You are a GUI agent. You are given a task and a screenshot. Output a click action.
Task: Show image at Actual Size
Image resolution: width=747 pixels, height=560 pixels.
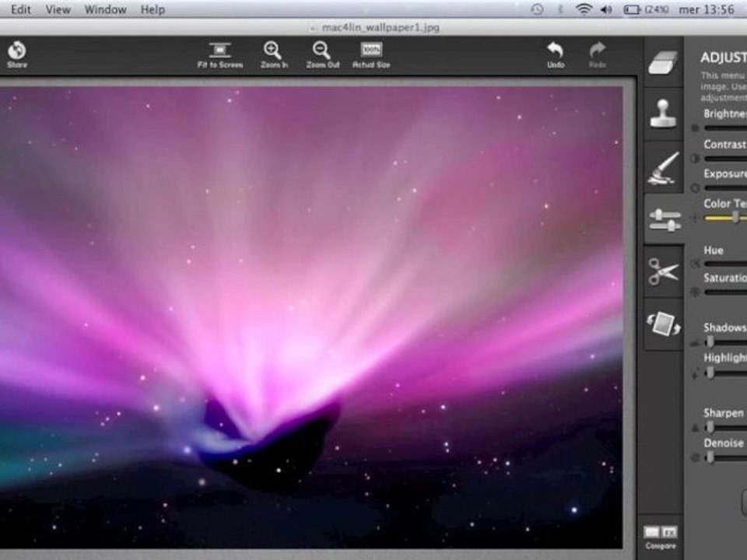[371, 55]
